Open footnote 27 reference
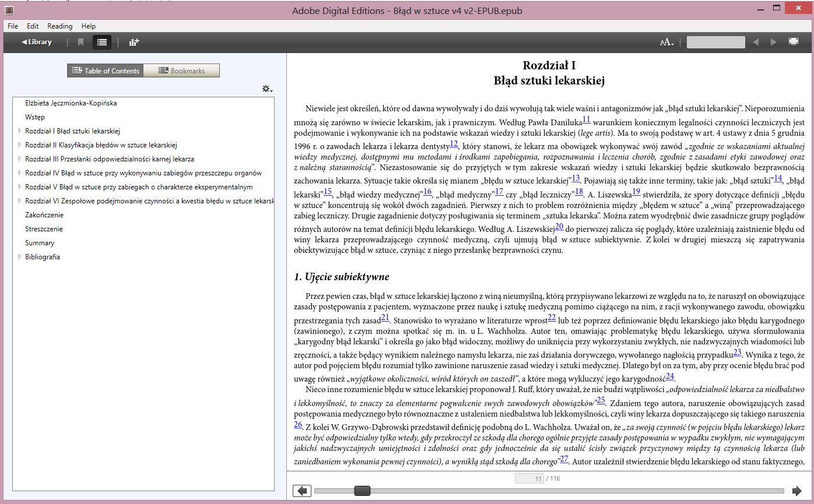Screen dimensions: 814x504 pos(564,459)
